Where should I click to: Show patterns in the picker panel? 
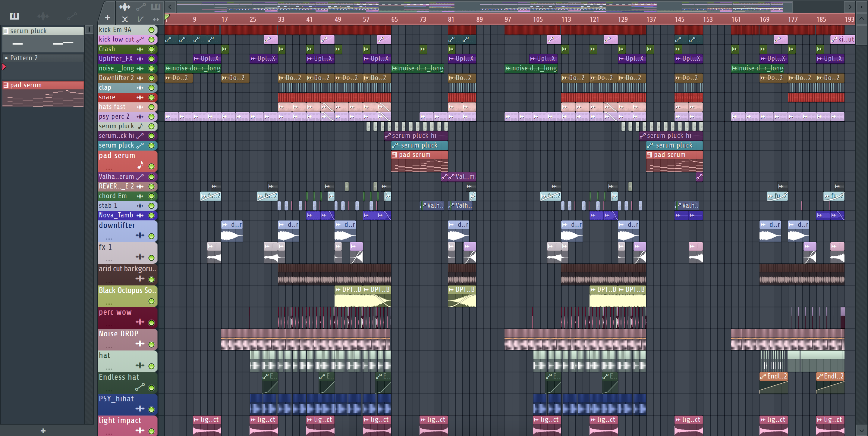coord(14,16)
